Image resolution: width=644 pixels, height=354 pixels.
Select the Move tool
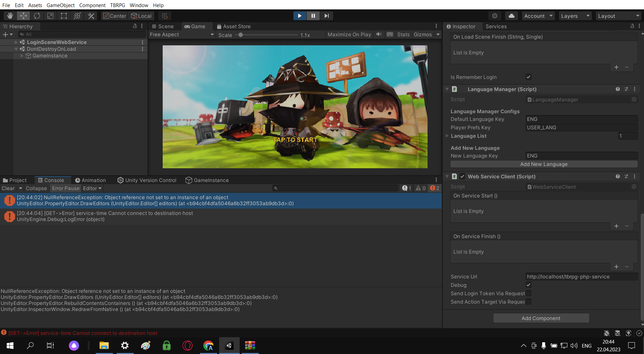coord(23,15)
